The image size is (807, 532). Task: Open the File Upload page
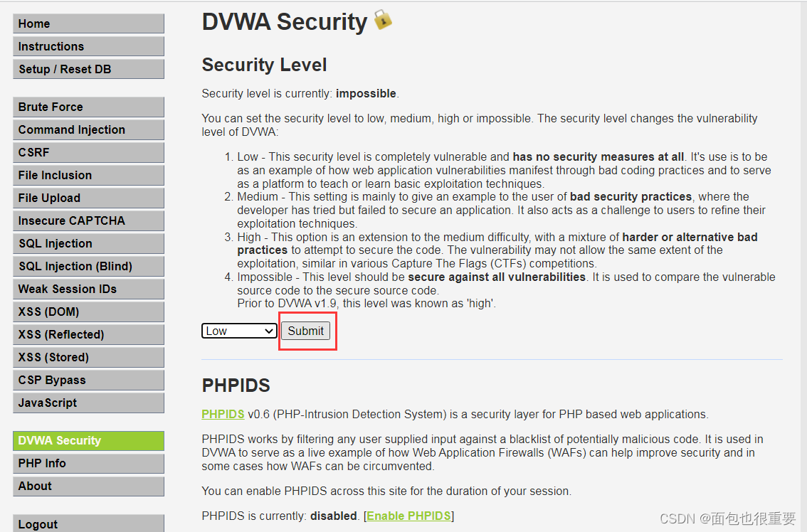click(88, 198)
